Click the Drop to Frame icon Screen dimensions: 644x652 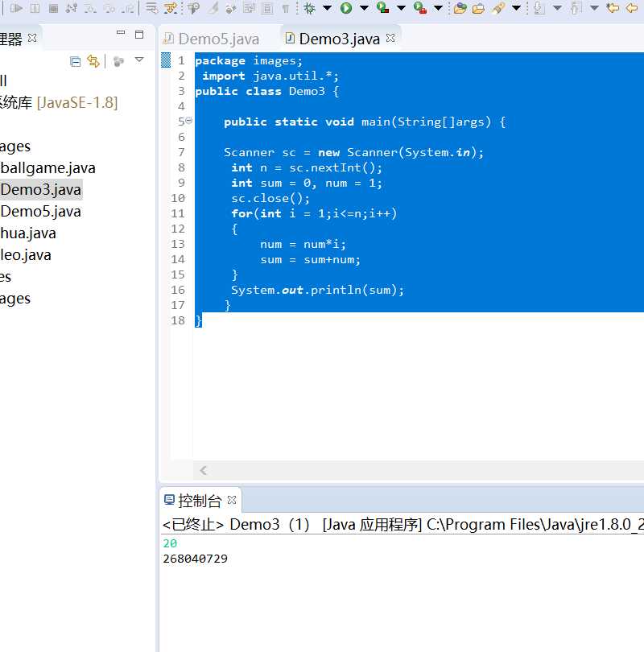click(152, 8)
